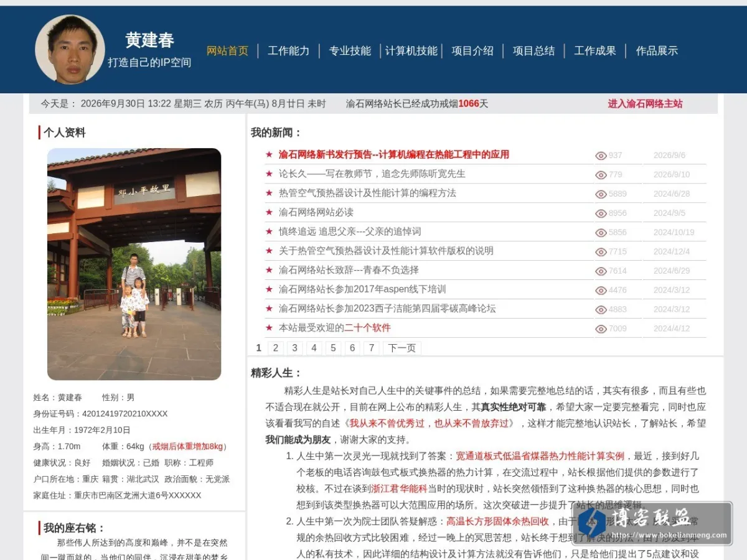Click the eye icon beside view count 8956
The image size is (747, 560).
click(601, 214)
